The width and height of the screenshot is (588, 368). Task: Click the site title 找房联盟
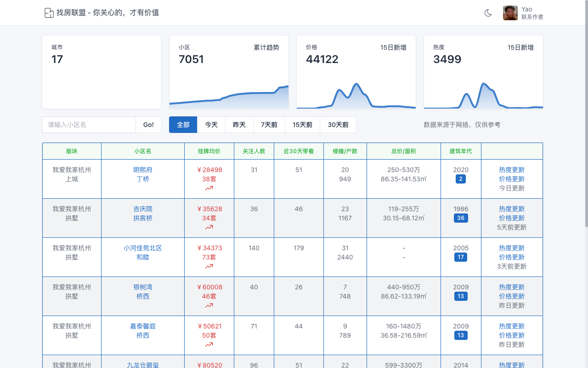[107, 13]
